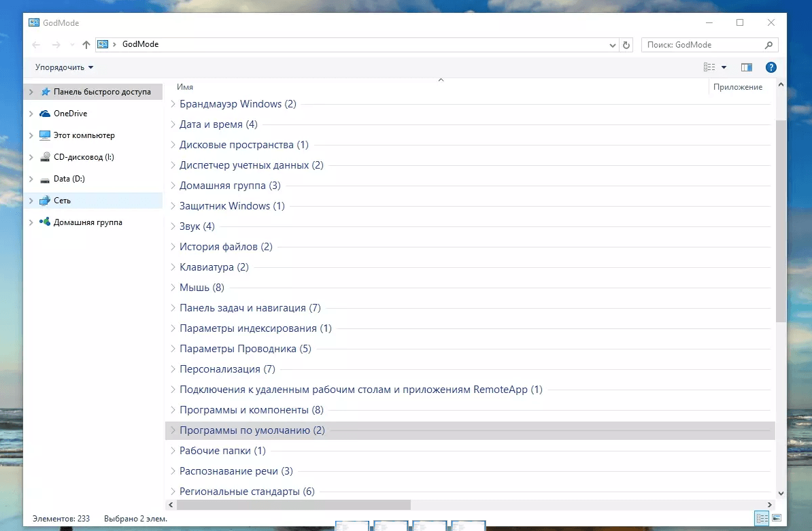Image resolution: width=812 pixels, height=531 pixels.
Task: Click the search magnifier icon
Action: [x=768, y=45]
